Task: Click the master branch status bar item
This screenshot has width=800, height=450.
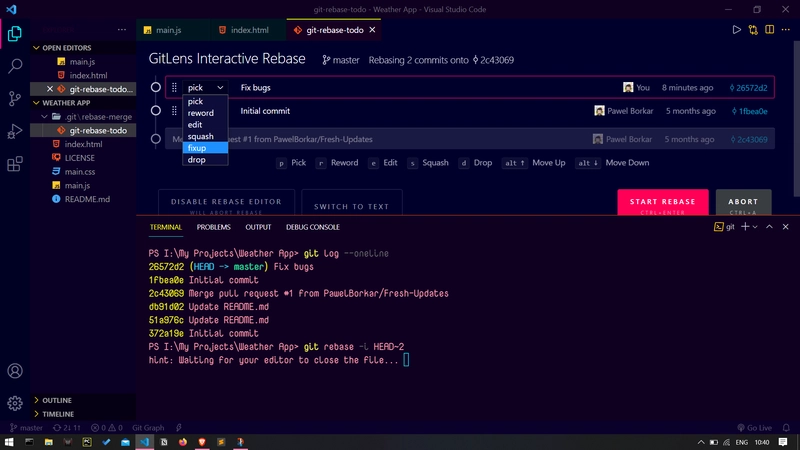Action: (x=26, y=428)
